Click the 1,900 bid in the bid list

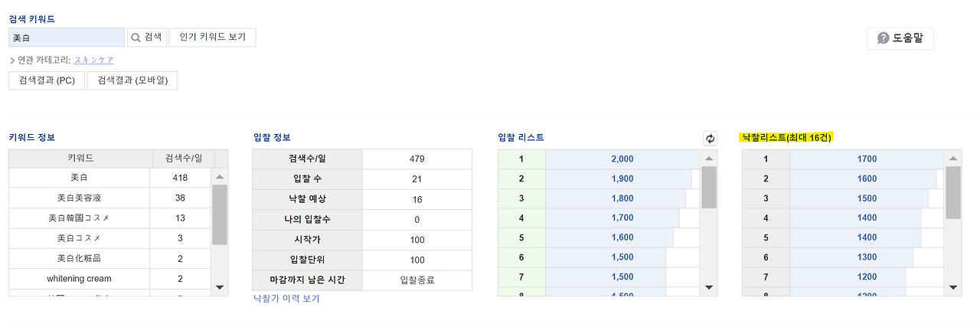[622, 178]
